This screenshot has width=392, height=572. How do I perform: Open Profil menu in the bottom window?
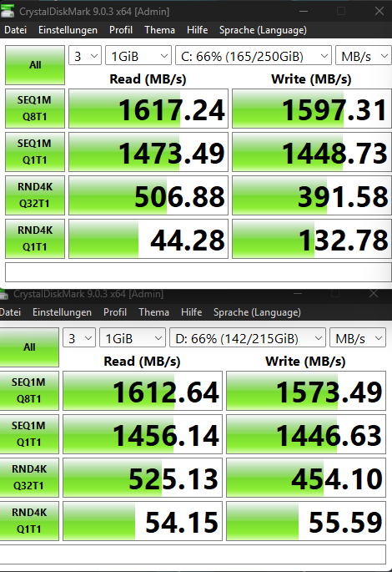[x=115, y=312]
